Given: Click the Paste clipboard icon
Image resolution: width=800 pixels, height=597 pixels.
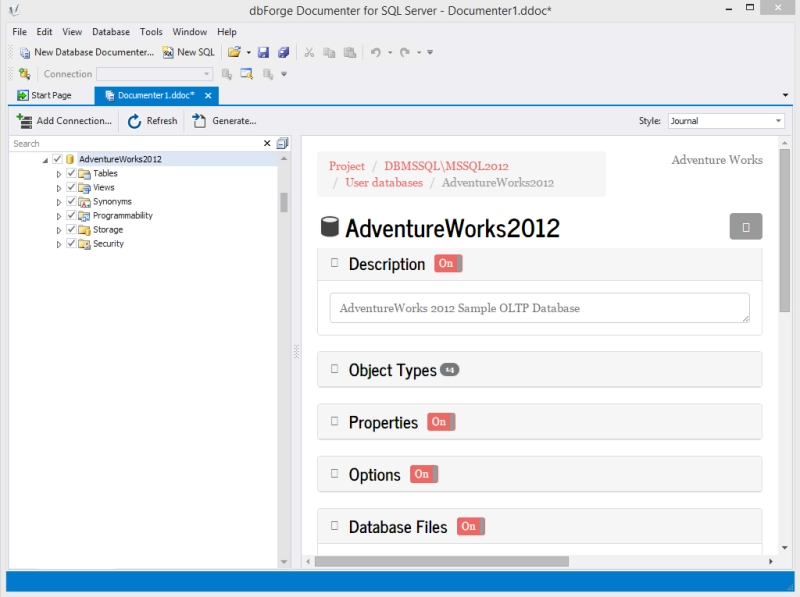Looking at the screenshot, I should (x=349, y=52).
